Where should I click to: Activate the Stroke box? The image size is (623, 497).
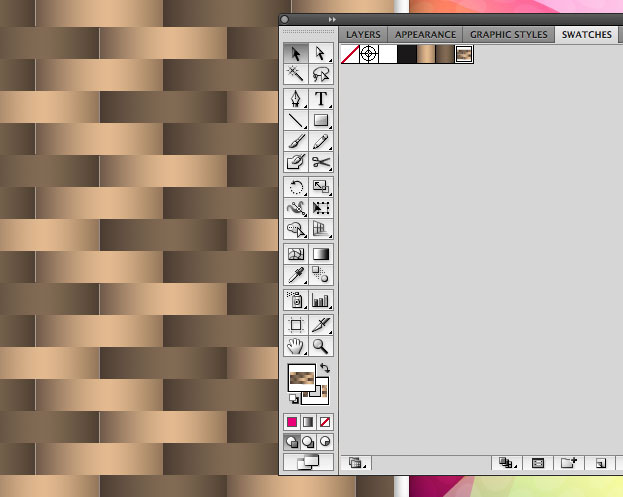click(x=322, y=397)
